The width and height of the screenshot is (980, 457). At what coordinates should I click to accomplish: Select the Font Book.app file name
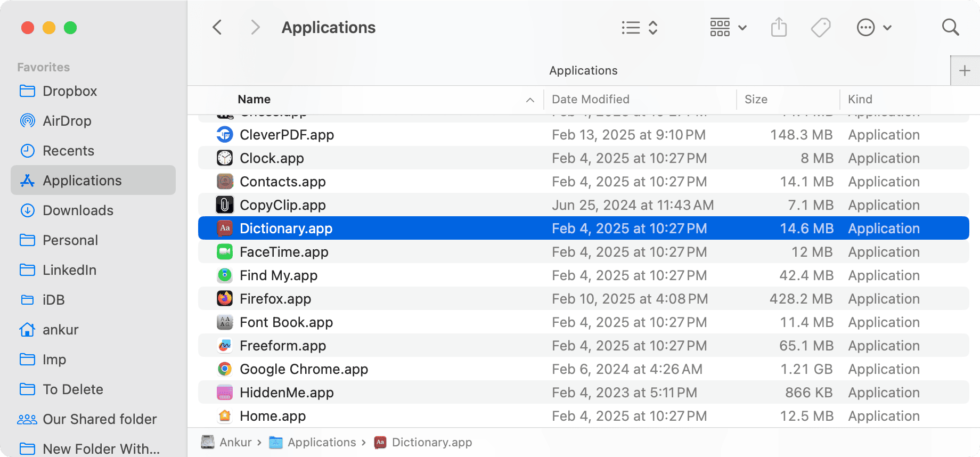(x=286, y=322)
